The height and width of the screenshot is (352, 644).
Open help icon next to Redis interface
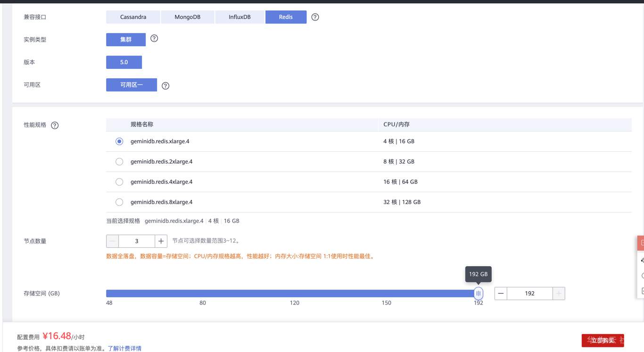tap(315, 17)
